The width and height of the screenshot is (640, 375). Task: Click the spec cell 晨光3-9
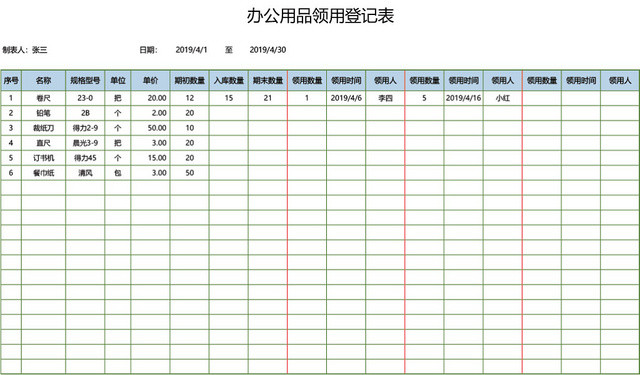click(x=85, y=143)
